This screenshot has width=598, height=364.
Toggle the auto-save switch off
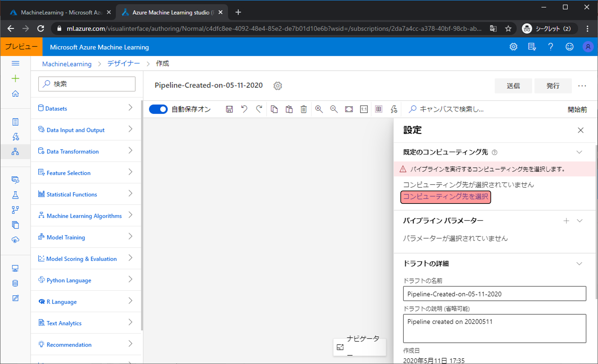[158, 109]
